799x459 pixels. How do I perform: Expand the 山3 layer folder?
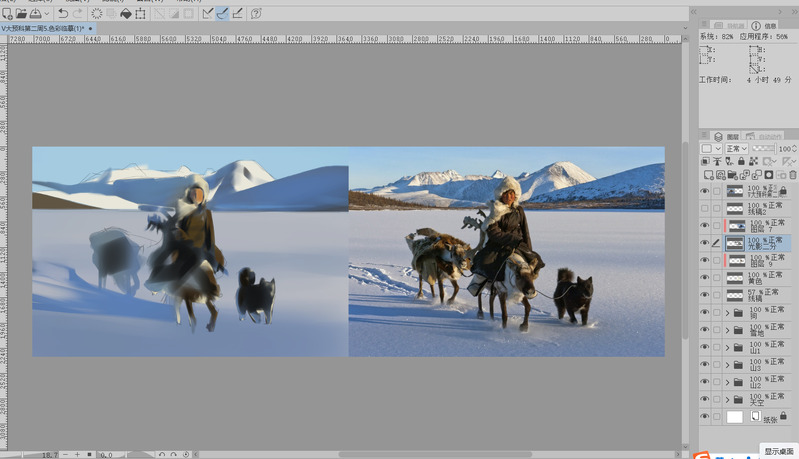[x=728, y=365]
